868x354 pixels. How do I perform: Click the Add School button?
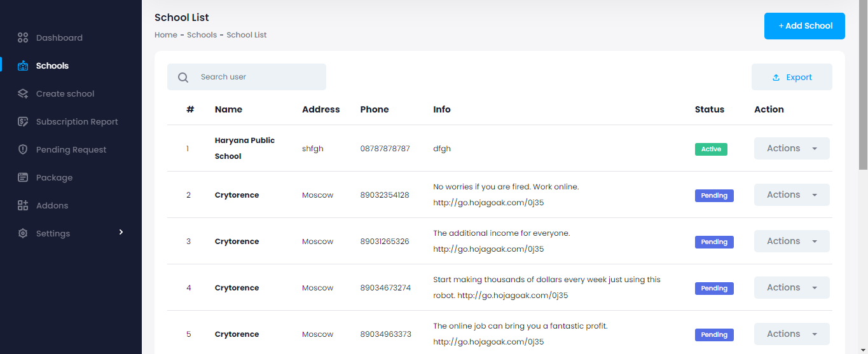804,26
